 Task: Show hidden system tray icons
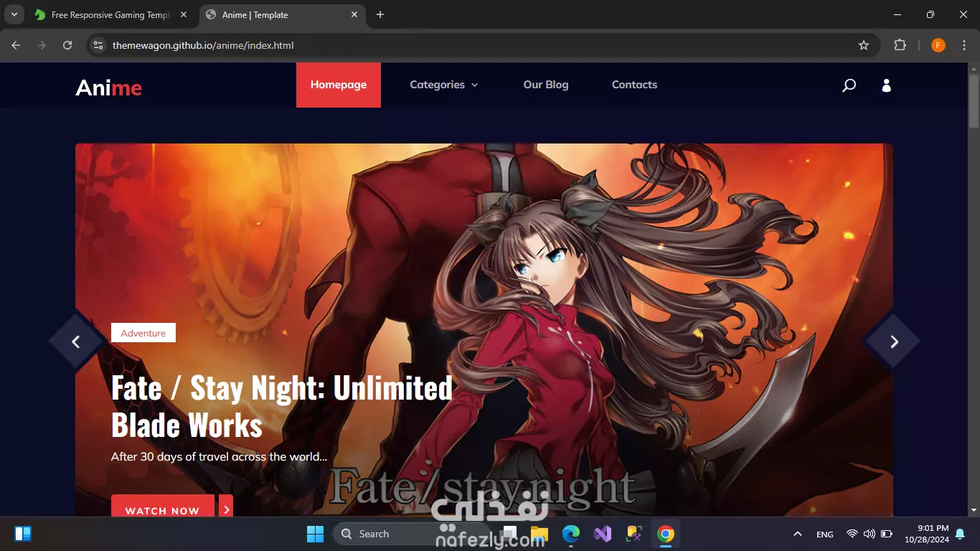pos(797,534)
